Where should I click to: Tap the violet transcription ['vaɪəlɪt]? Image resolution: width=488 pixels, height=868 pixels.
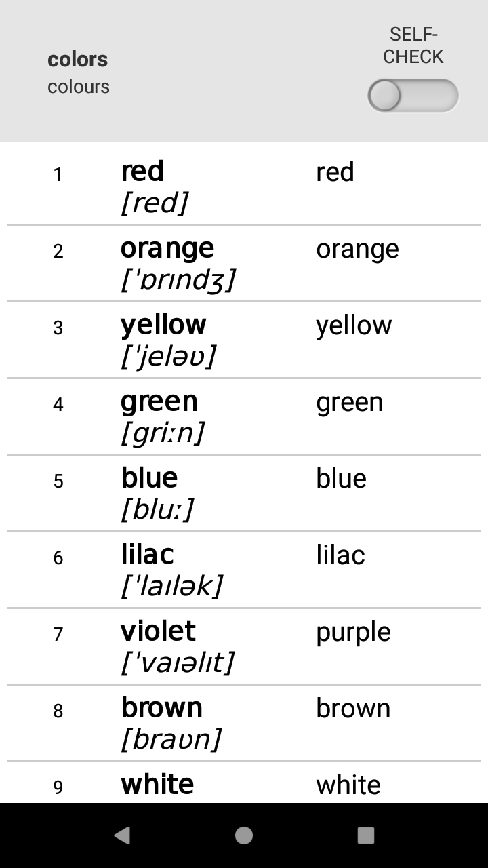click(178, 663)
